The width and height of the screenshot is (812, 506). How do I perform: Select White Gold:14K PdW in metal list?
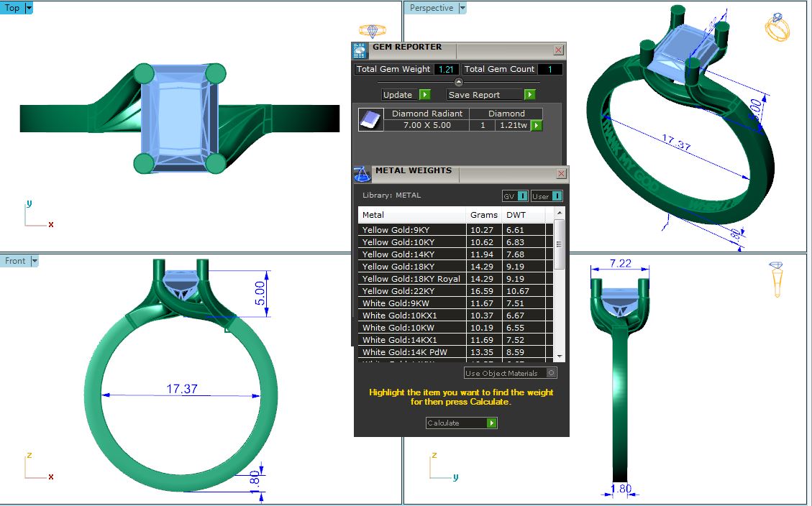coord(413,352)
